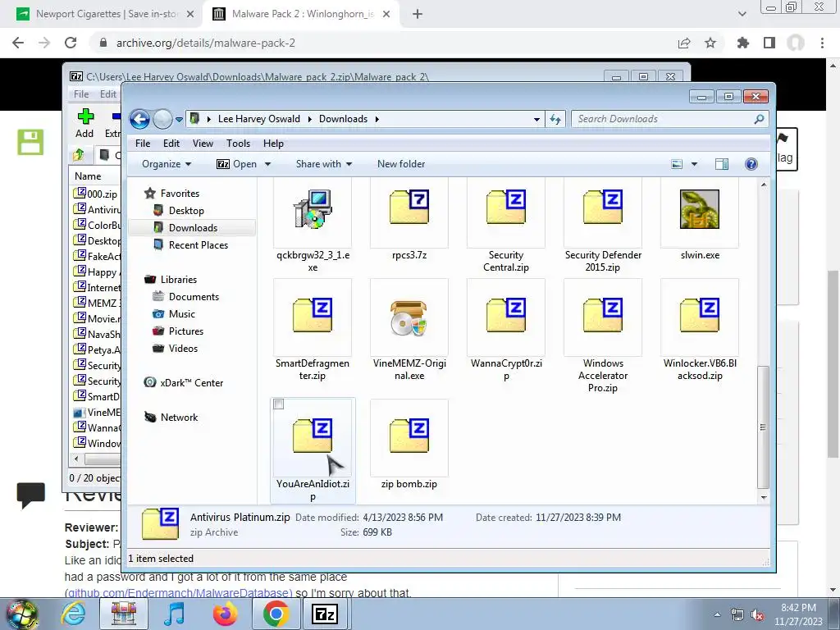The height and width of the screenshot is (630, 840).
Task: Select Windows Accelerator Pro.zip icon
Action: coord(603,315)
